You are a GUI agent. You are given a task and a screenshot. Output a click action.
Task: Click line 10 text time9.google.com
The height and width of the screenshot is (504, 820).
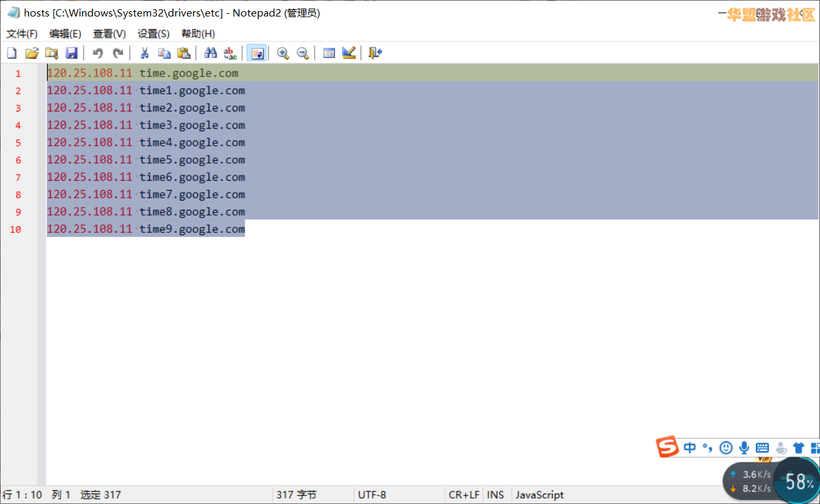coord(192,229)
